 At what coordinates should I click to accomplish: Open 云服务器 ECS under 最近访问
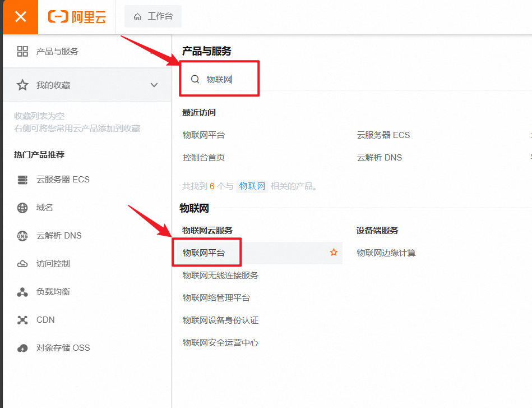pyautogui.click(x=383, y=135)
